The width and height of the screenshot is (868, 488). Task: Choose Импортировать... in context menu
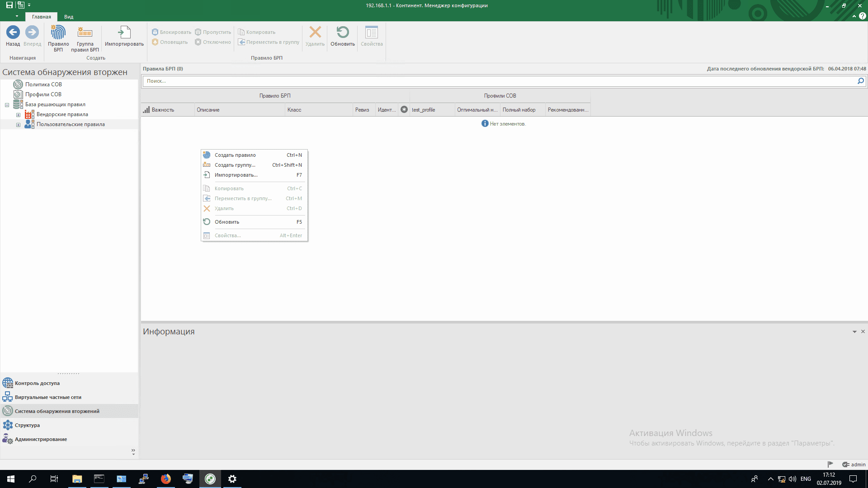point(236,175)
